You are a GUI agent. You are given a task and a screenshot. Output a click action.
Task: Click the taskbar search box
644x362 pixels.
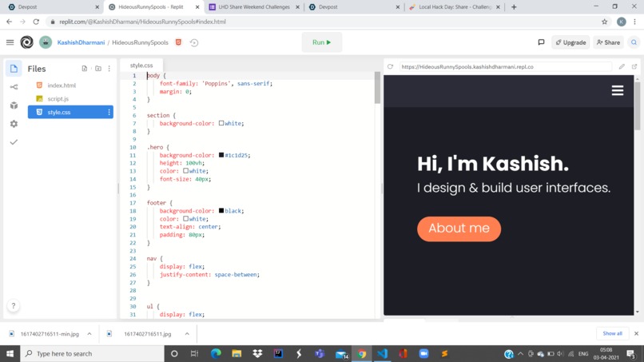(92, 353)
